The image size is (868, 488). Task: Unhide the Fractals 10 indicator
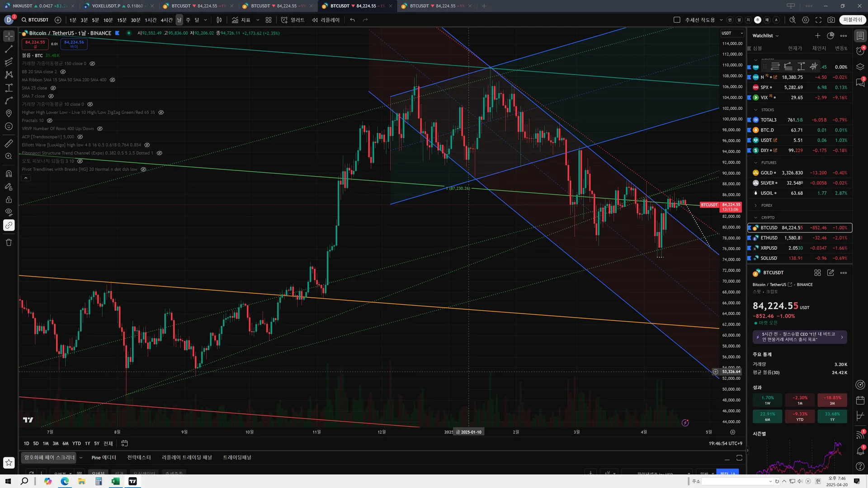pyautogui.click(x=50, y=121)
